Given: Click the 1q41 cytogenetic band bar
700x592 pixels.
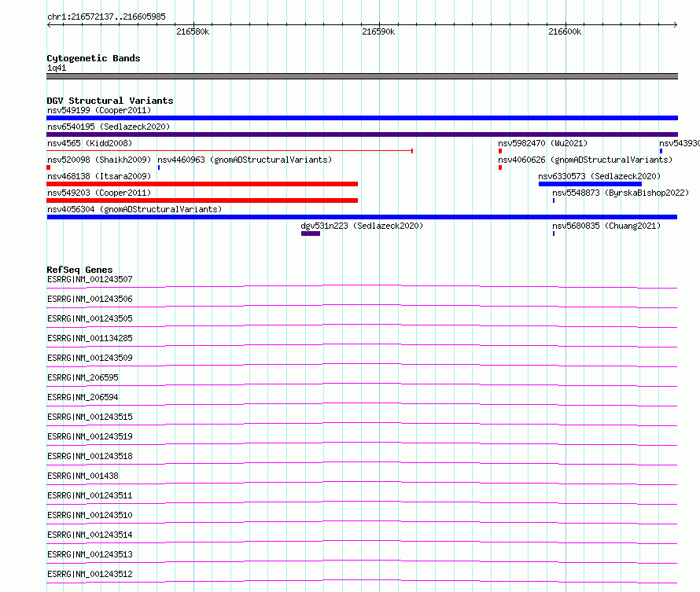Looking at the screenshot, I should click(362, 77).
